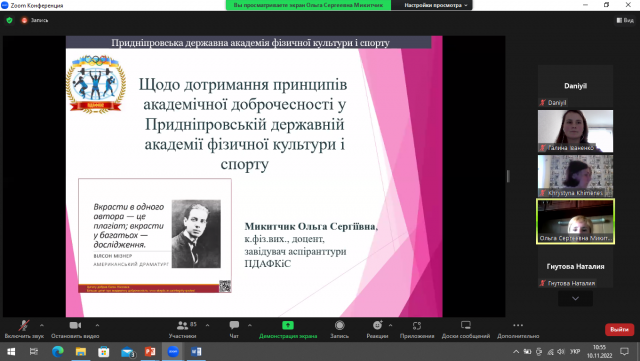Expand audio options arrow beside microphone
The image size is (640, 361).
click(42, 325)
